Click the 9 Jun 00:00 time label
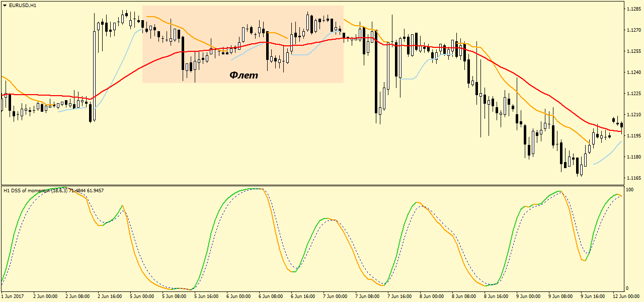The width and height of the screenshot is (644, 302). click(x=528, y=296)
